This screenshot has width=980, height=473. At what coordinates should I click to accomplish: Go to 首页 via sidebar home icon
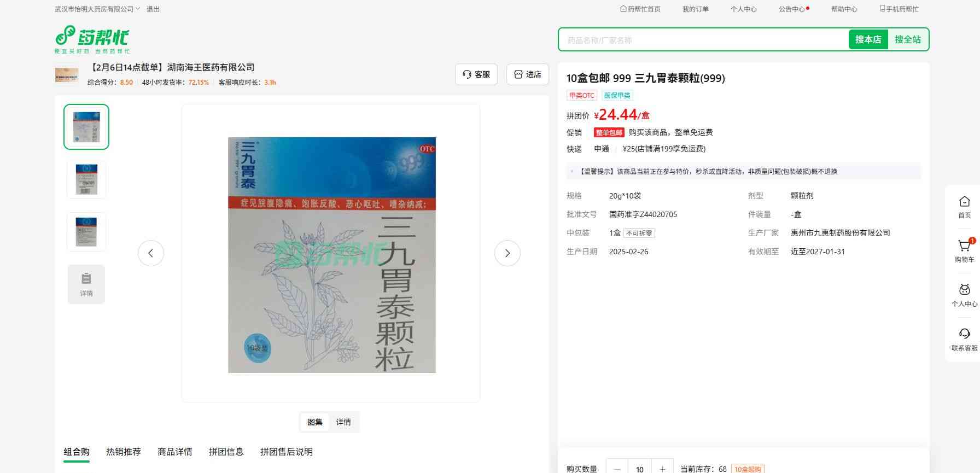pos(964,202)
